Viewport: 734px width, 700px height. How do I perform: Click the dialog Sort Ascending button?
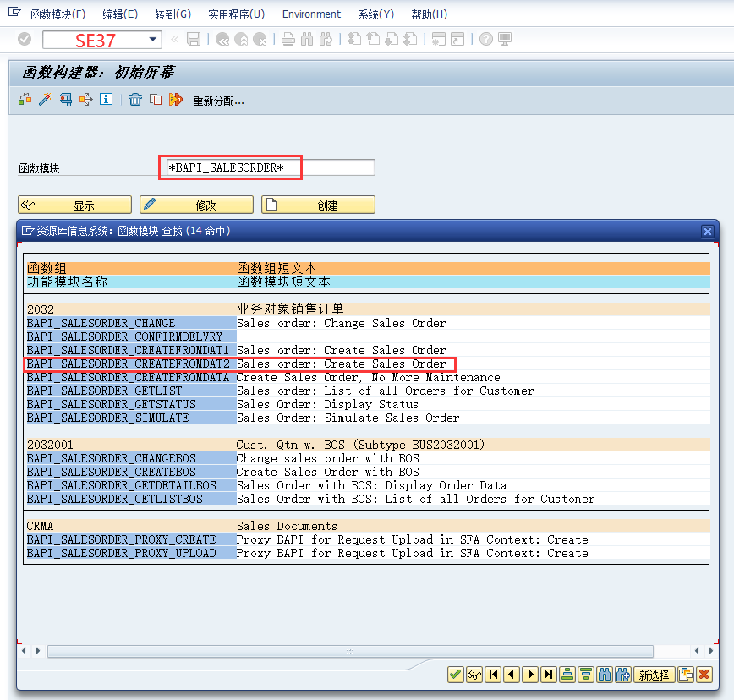tap(567, 675)
